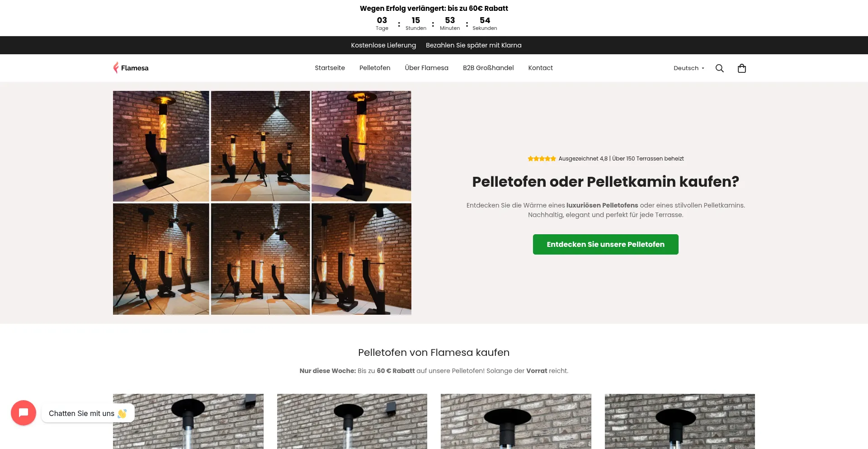Open the second product thumbnail

coord(352,421)
